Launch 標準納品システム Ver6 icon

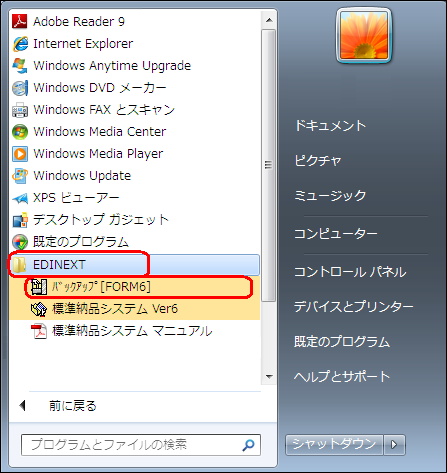39,309
